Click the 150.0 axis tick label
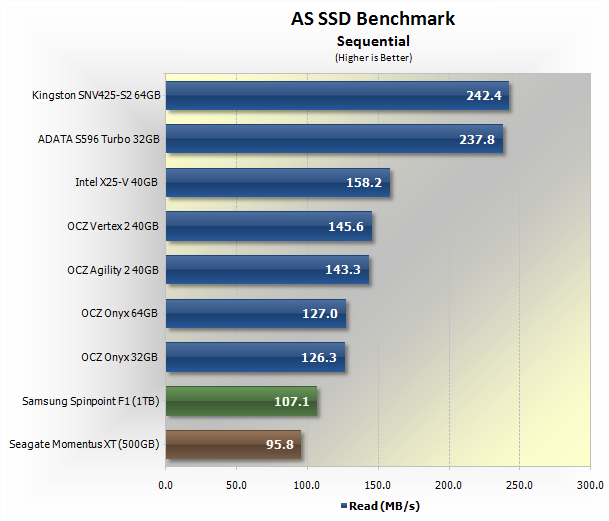The width and height of the screenshot is (609, 521). 378,485
